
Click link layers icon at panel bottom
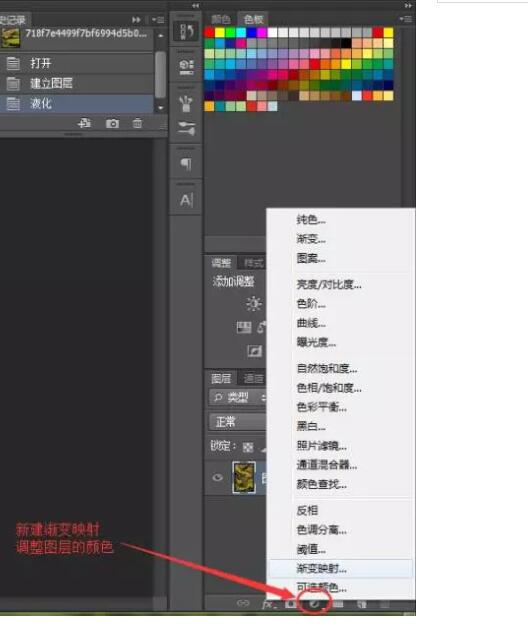click(x=243, y=603)
